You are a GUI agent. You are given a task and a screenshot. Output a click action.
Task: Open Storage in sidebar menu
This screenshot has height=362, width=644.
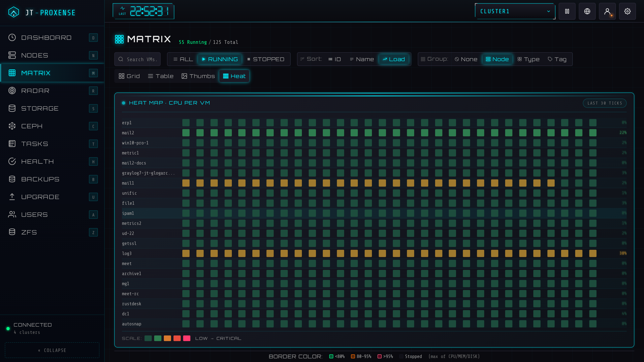pos(52,108)
